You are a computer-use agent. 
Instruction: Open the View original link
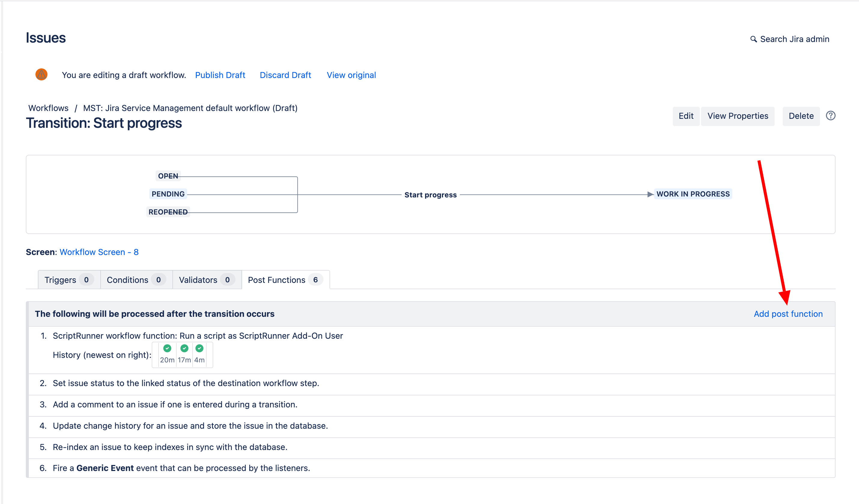pos(351,75)
